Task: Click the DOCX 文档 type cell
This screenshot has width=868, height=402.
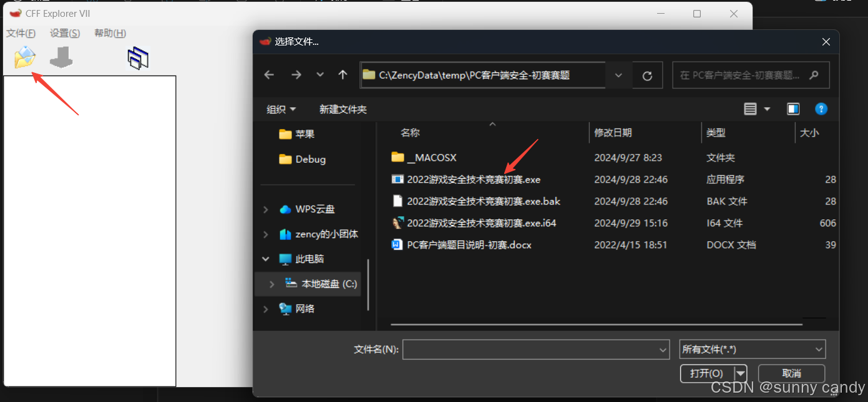Action: click(731, 245)
